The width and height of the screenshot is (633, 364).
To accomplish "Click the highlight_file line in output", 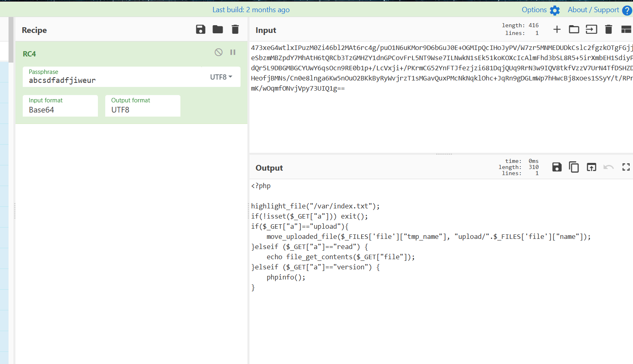I will [x=315, y=206].
